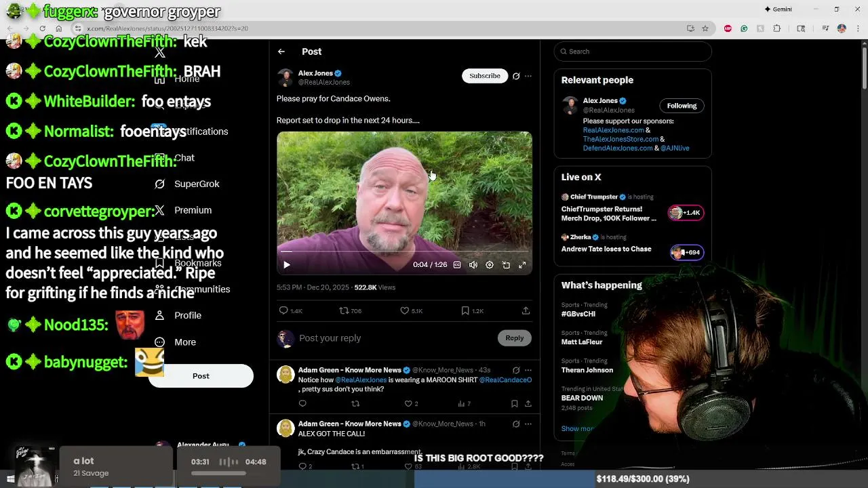Open Chrome three-dot menu
This screenshot has height=488, width=868.
click(x=856, y=28)
